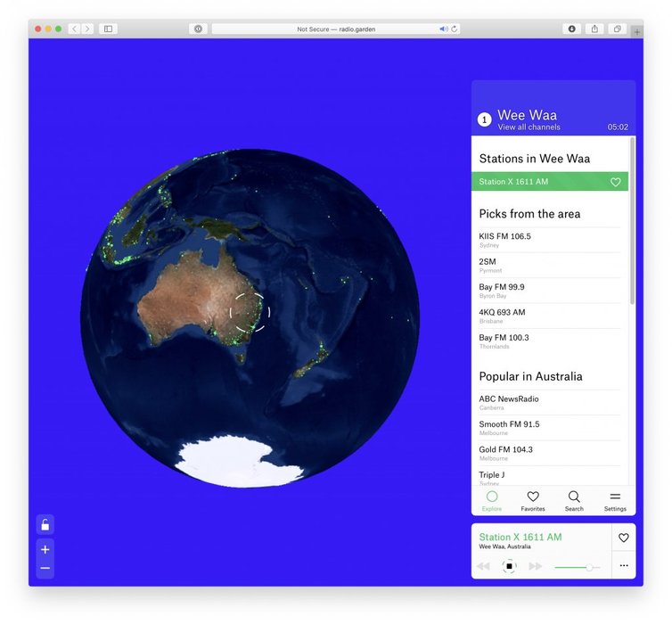The width and height of the screenshot is (672, 624).
Task: Zoom out on the globe with minus
Action: tap(45, 569)
